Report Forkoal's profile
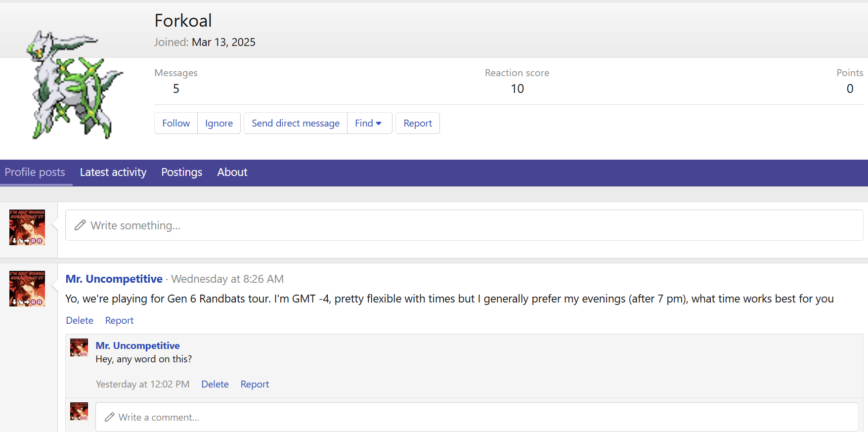Viewport: 868px width, 432px height. coord(418,123)
